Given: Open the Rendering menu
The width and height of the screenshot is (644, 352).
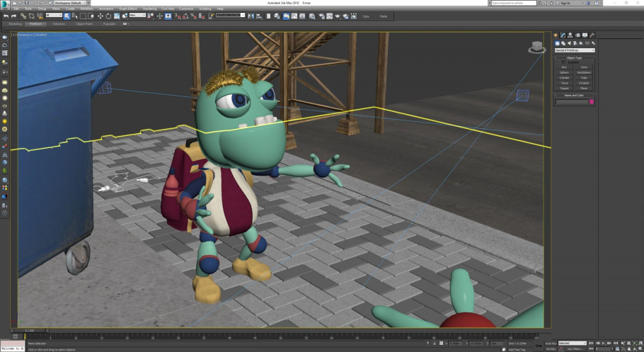Looking at the screenshot, I should coord(149,8).
